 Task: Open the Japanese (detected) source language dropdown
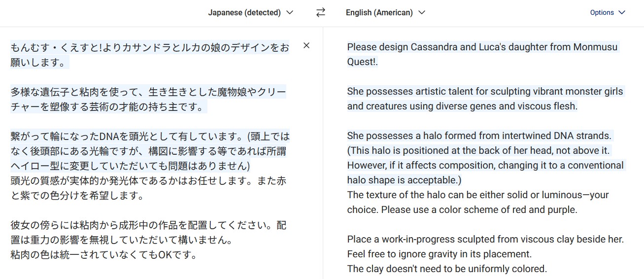[250, 13]
